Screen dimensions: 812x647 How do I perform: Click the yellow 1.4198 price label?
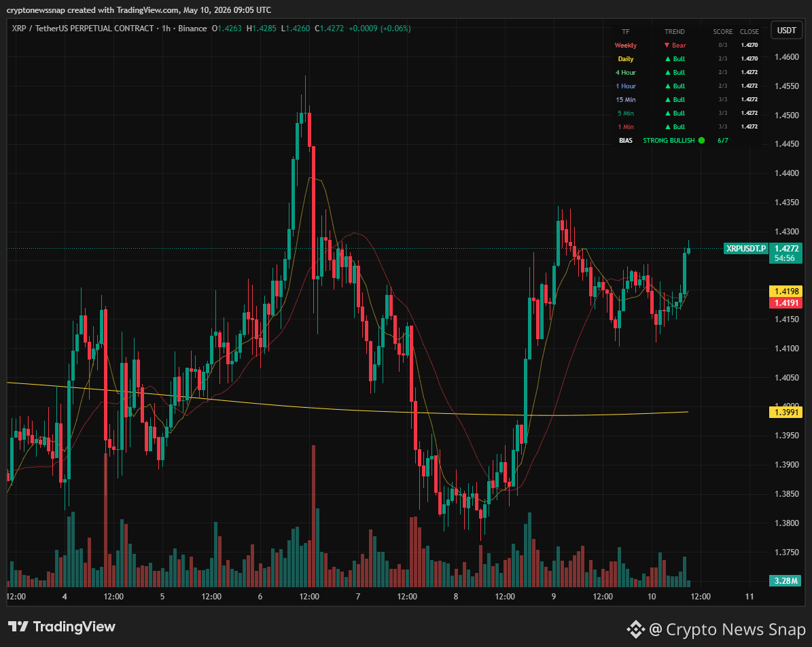786,291
